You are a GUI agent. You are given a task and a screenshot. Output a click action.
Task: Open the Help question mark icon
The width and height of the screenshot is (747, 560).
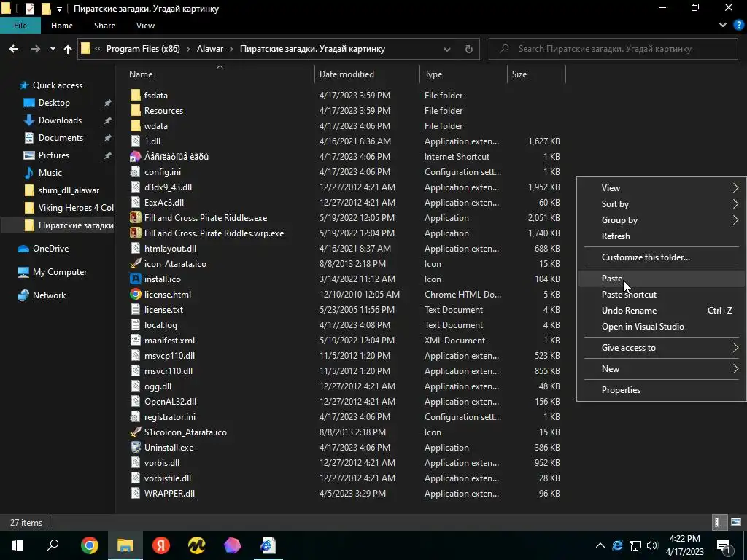(738, 25)
